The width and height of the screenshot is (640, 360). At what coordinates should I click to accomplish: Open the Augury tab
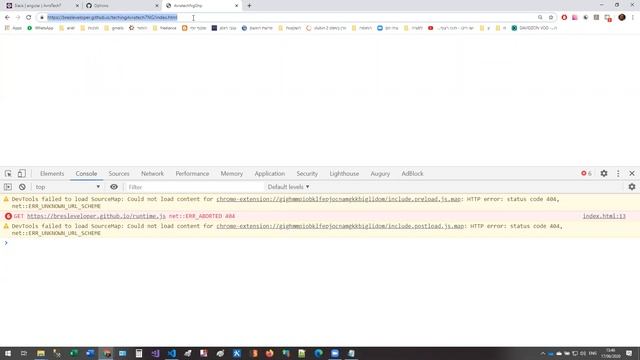380,173
